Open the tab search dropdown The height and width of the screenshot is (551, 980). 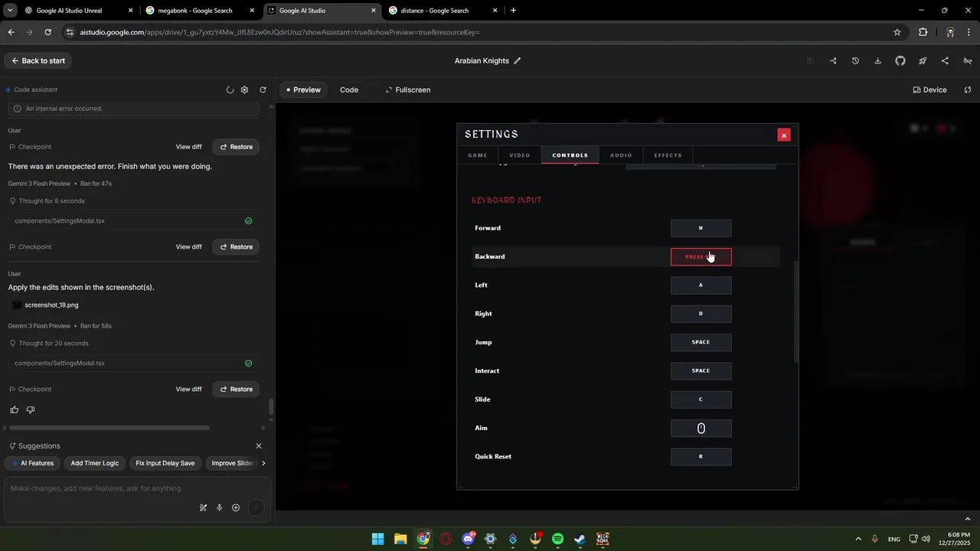(x=10, y=11)
